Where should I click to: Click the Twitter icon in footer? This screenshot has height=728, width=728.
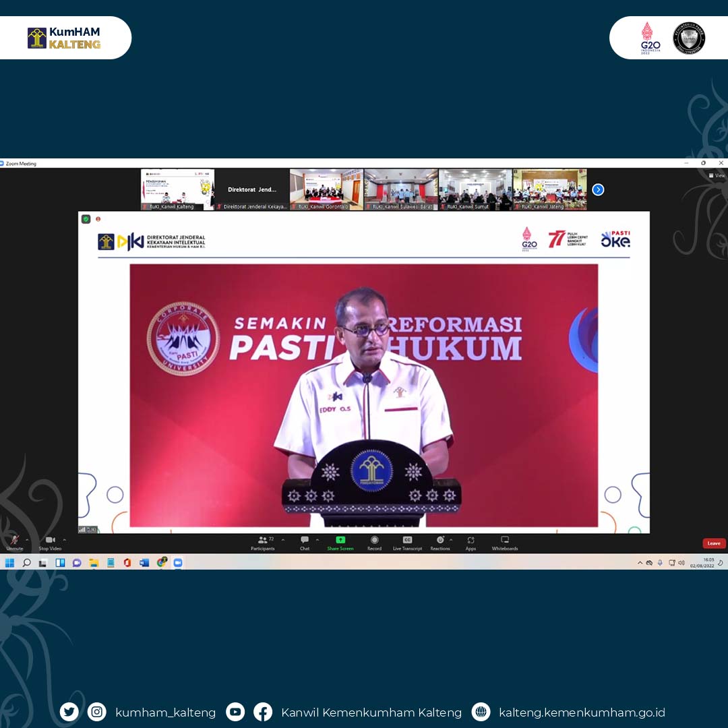pos(69,712)
